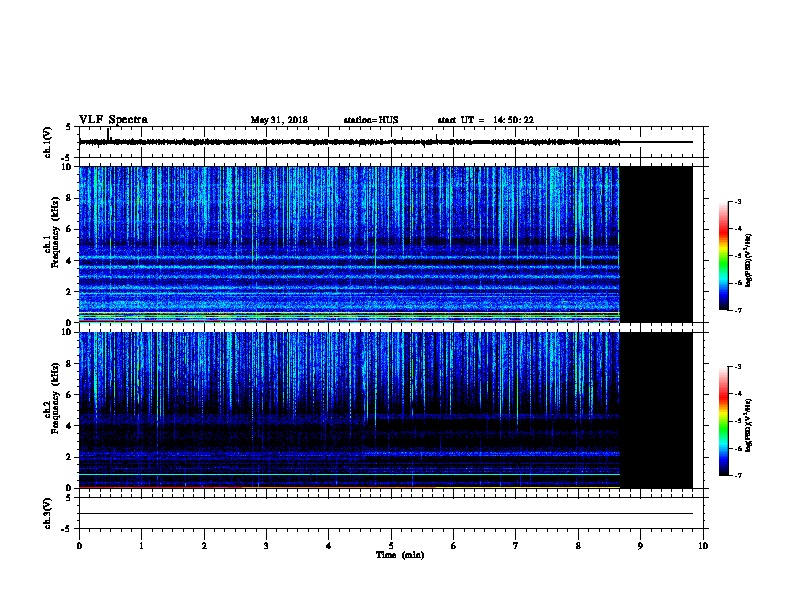Click the "2" tick label on time axis
Image resolution: width=792 pixels, height=612 pixels.
[204, 546]
